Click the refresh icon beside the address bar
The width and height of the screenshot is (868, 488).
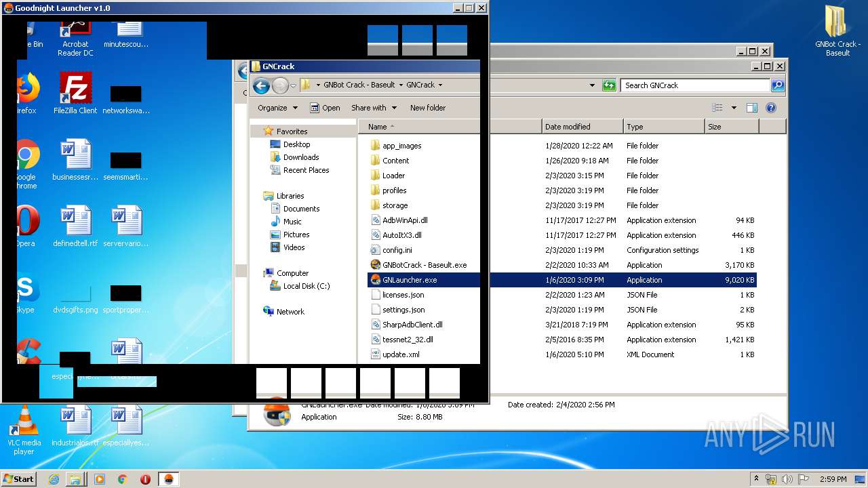(x=609, y=85)
